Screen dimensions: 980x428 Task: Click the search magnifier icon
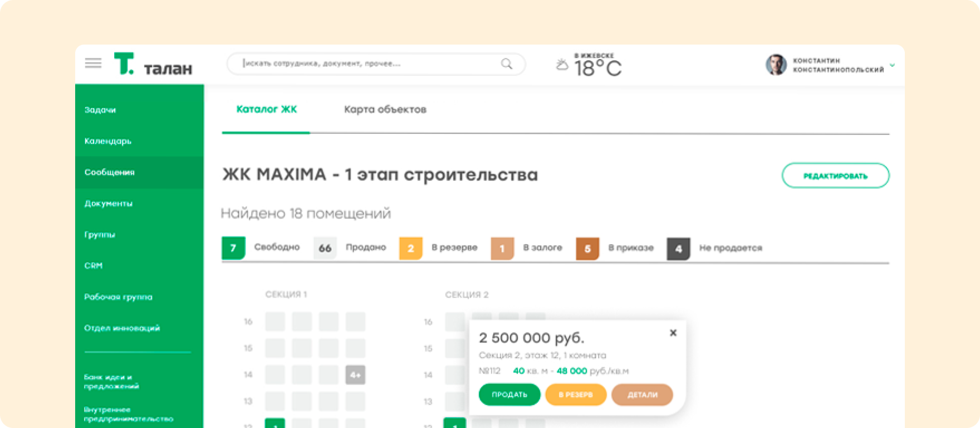point(506,64)
